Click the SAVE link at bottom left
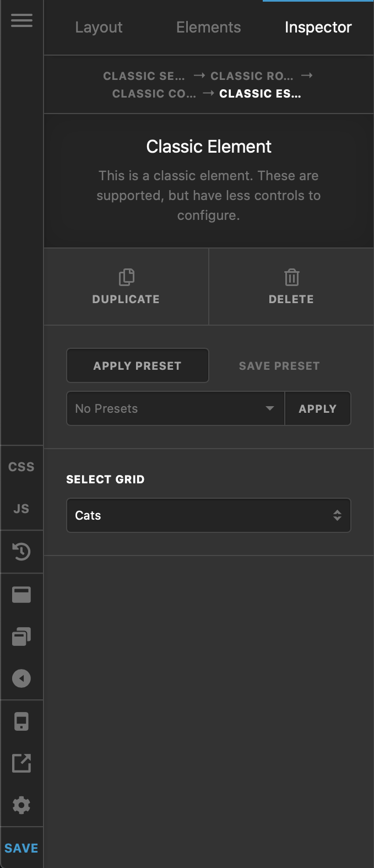 tap(21, 848)
